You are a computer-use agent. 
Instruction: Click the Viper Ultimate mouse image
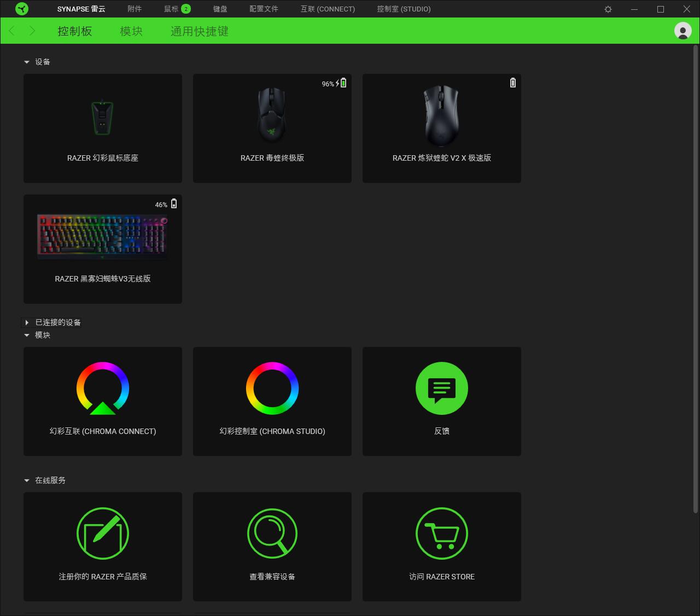(x=272, y=116)
